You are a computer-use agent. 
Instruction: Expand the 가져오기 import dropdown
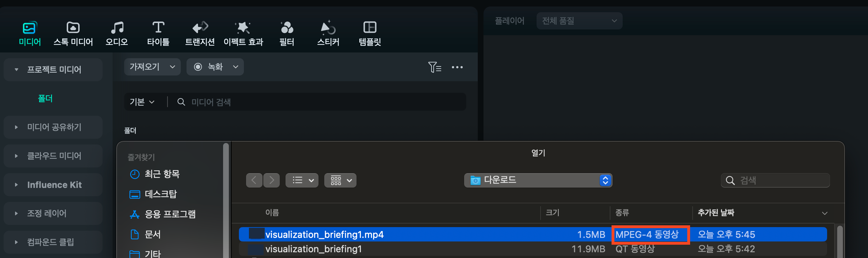tap(152, 67)
